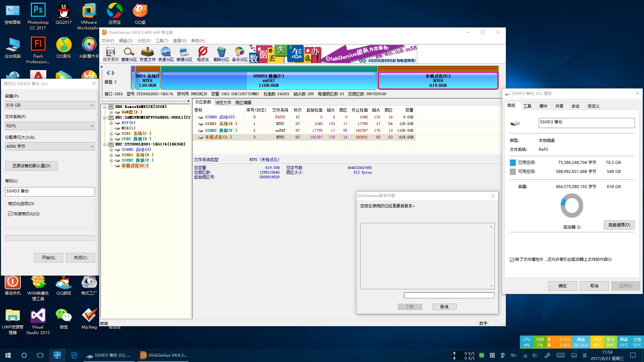
Task: Click the 备份分区 backup partition toolbar icon
Action: [240, 54]
